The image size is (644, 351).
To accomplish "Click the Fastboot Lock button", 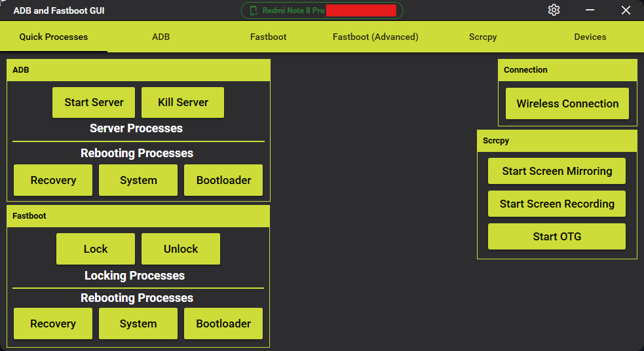I will (x=95, y=249).
